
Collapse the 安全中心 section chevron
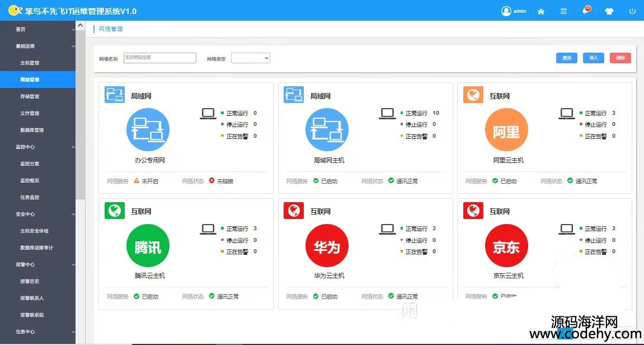[73, 215]
